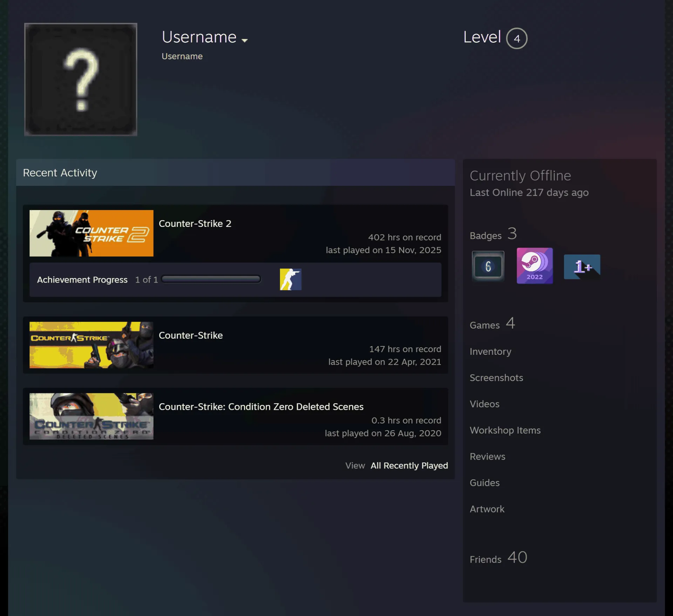Click the 'Last Online 217 days ago' text
This screenshot has height=616, width=673.
point(529,192)
